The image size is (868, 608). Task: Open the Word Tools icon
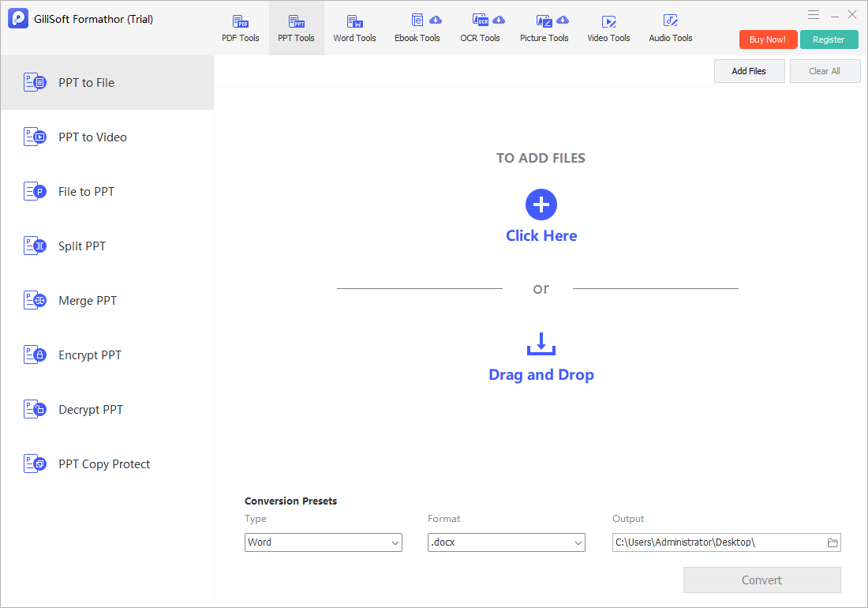coord(355,21)
